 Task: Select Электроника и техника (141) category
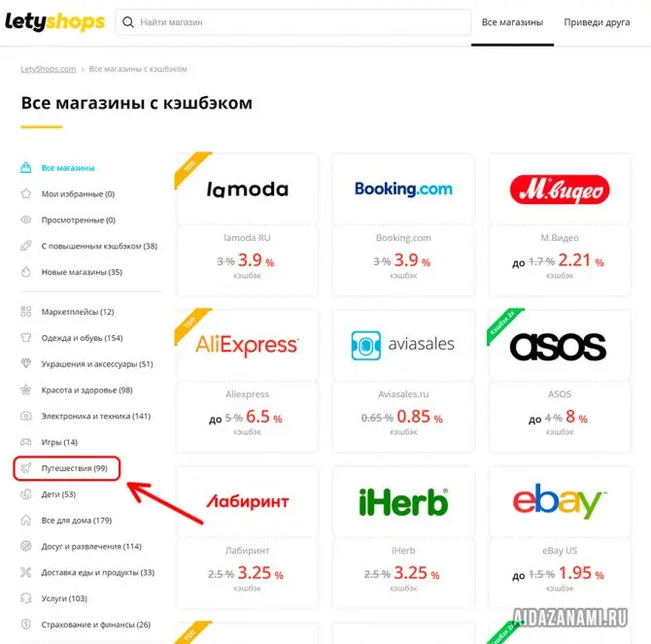pos(96,416)
